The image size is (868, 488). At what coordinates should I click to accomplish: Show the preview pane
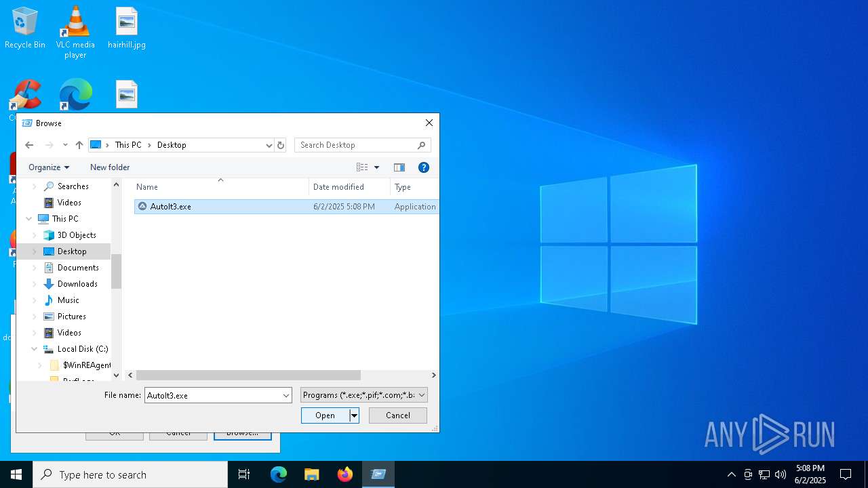[x=399, y=167]
